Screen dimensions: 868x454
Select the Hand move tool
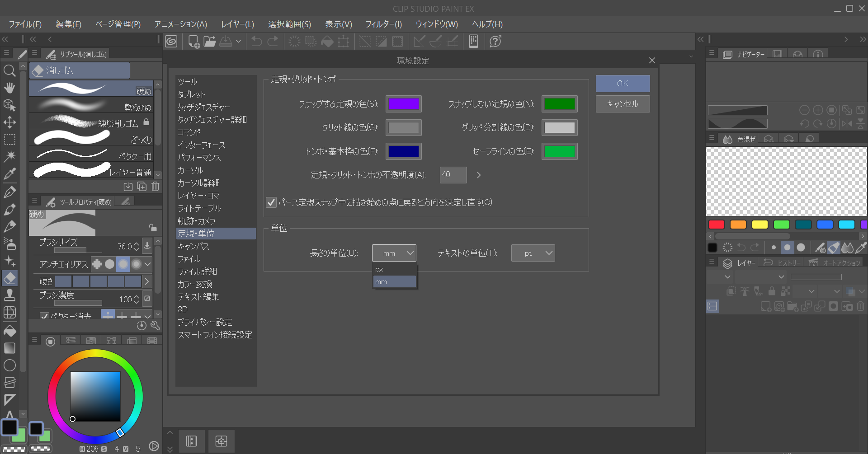coord(9,88)
